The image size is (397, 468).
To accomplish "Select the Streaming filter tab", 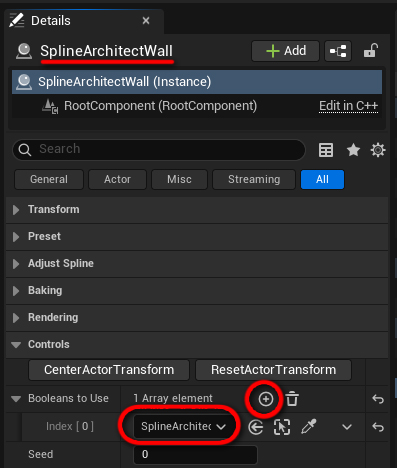I will (254, 179).
